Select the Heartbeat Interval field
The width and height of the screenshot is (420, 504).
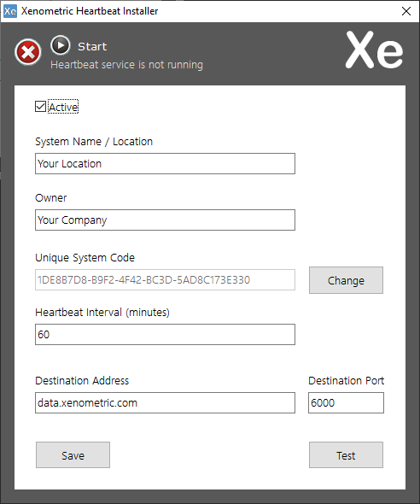(x=165, y=335)
